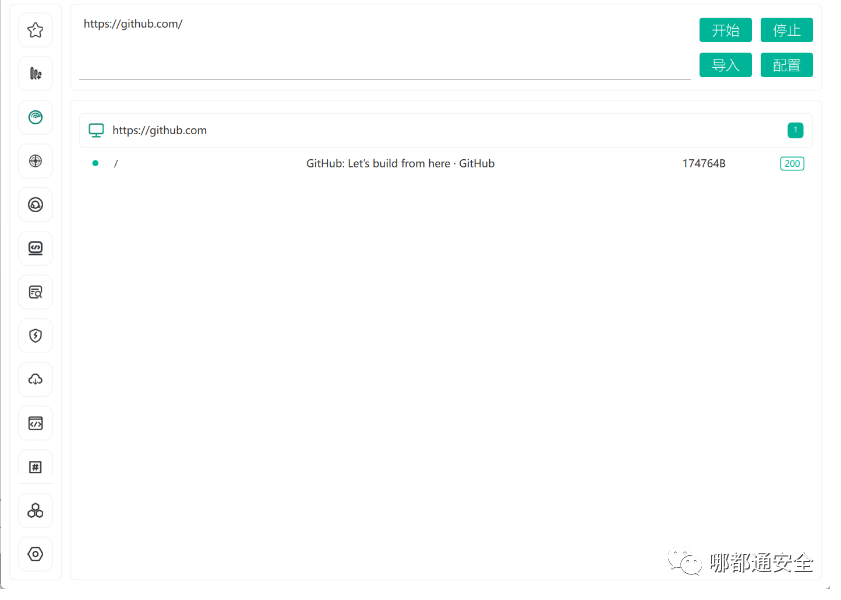
Task: Click the star icon in sidebar
Action: pos(35,30)
